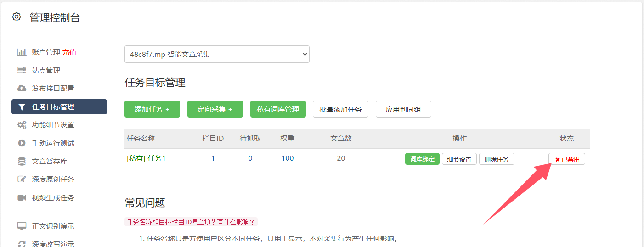Image resolution: width=644 pixels, height=247 pixels.
Task: Click the gears icon for 功能细节设置
Action: (22, 124)
